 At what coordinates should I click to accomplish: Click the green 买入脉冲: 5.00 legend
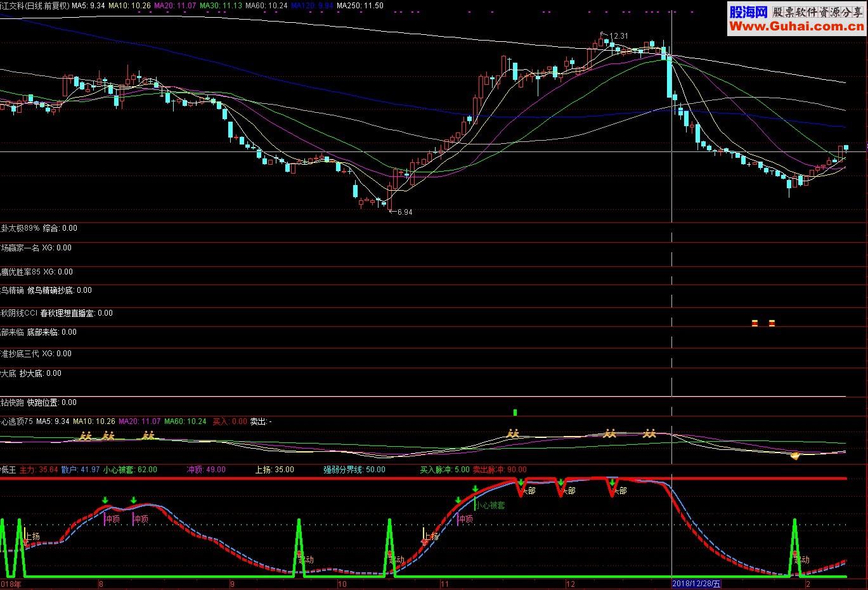[444, 470]
